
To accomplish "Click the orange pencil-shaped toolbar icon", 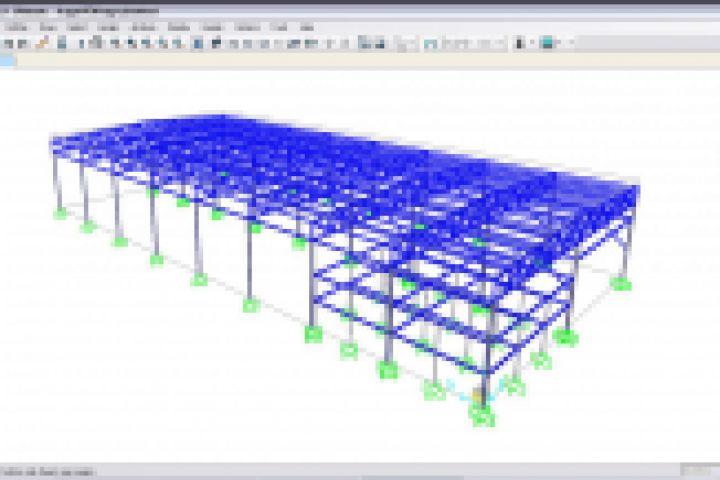I will tap(42, 43).
